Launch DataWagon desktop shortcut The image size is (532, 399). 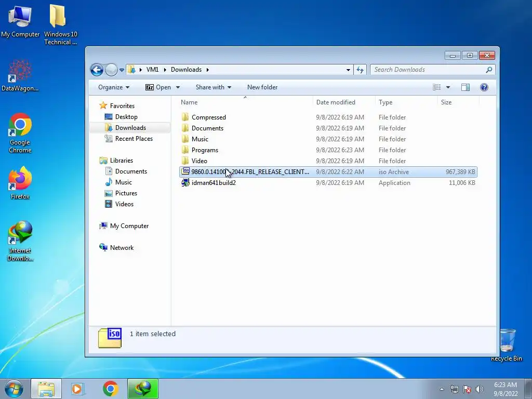(20, 75)
